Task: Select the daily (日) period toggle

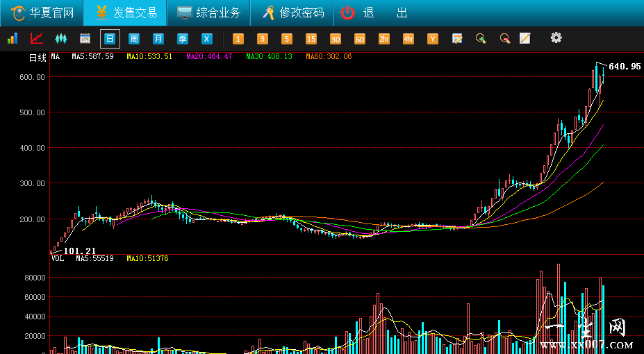Action: [110, 39]
